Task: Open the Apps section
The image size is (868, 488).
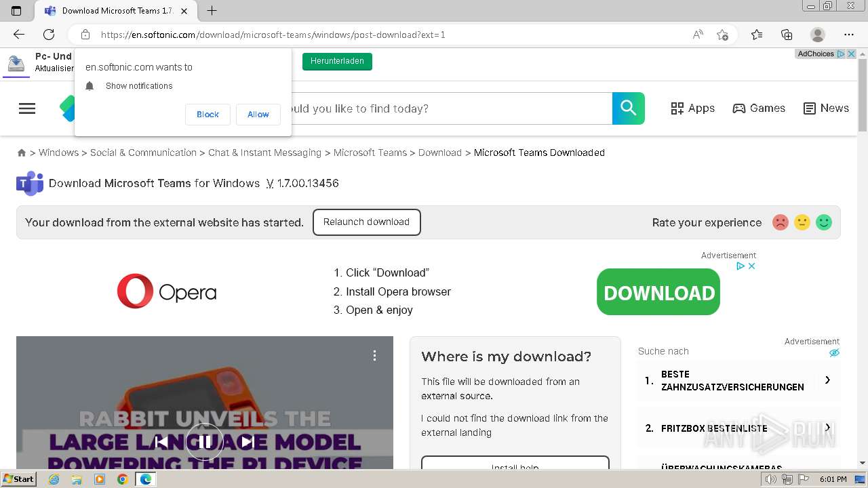Action: 692,108
